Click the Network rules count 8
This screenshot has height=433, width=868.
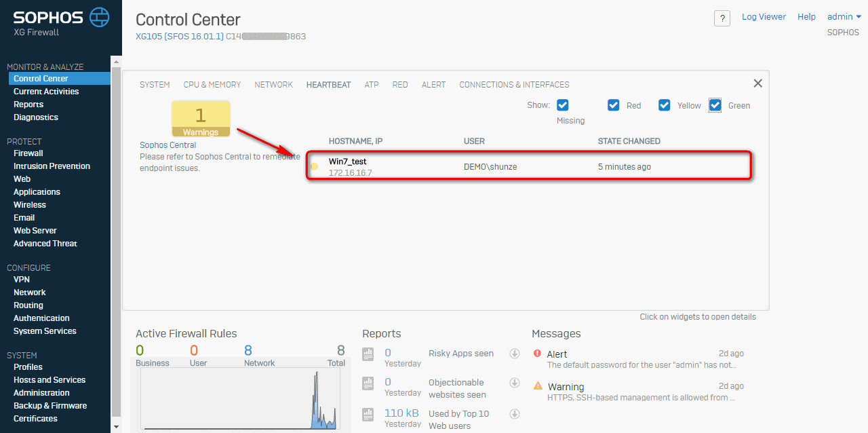pos(248,351)
